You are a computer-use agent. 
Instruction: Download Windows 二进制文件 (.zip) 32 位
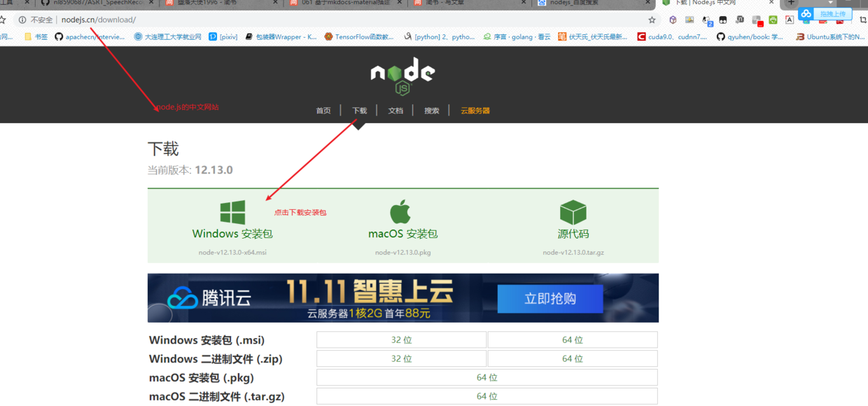[x=401, y=358]
